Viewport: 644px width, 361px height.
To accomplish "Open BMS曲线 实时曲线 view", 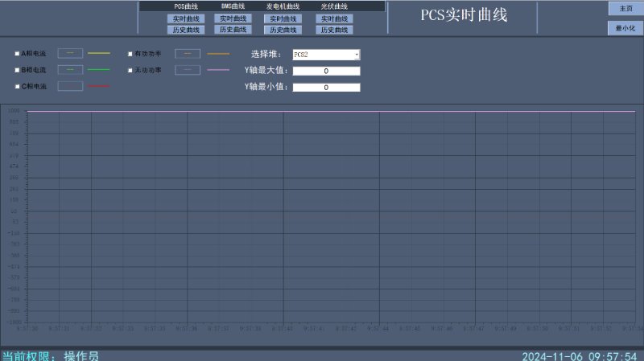I will 233,18.
